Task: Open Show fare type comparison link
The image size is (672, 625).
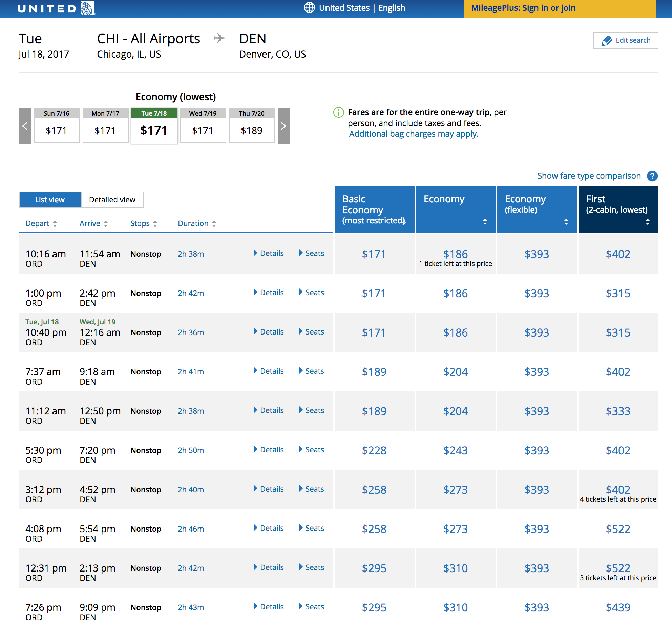Action: 589,176
